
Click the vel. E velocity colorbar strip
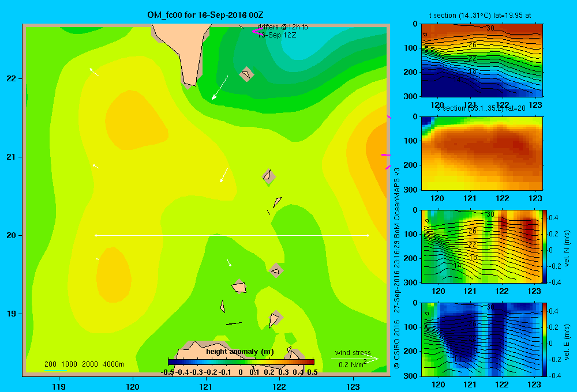(x=545, y=340)
